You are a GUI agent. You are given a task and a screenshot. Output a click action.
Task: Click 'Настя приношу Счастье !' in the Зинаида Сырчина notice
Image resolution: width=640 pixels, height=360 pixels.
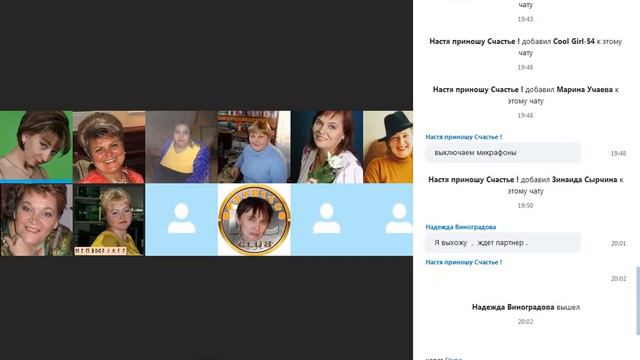(x=473, y=180)
